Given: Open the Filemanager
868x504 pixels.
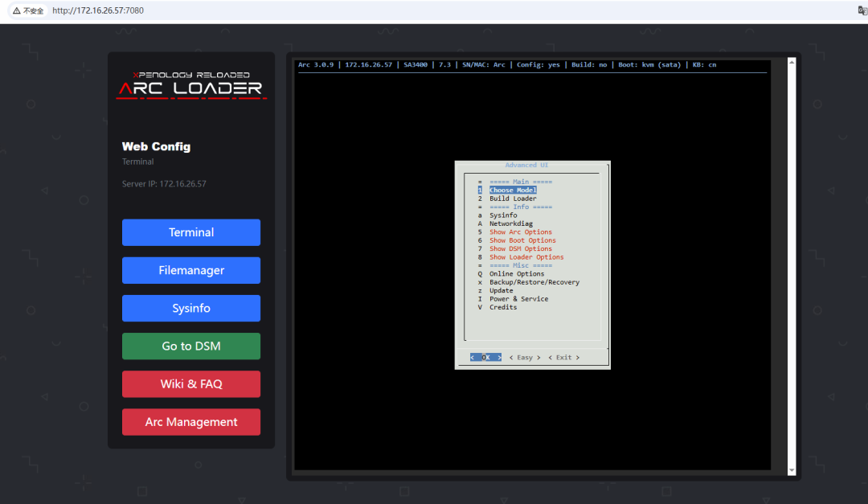Looking at the screenshot, I should [x=191, y=270].
